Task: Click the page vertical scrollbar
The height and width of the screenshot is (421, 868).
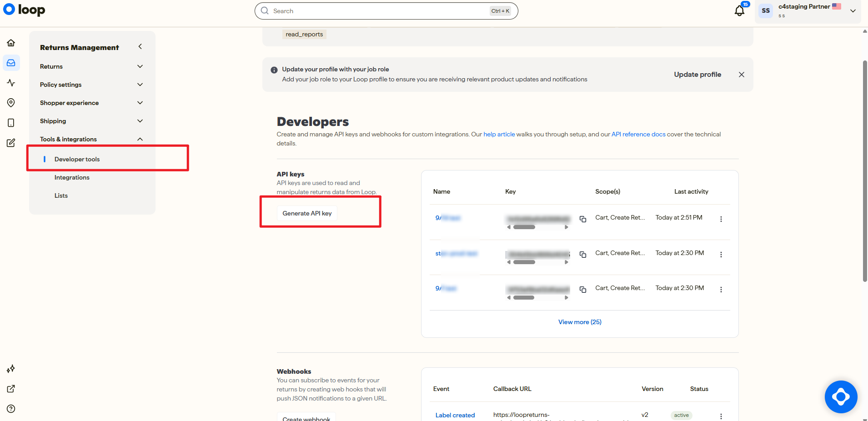Action: pos(865,171)
